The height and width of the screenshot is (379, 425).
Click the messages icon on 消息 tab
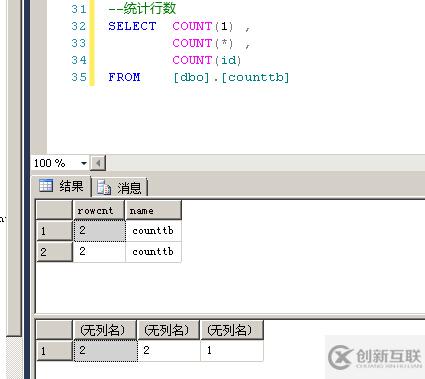[x=104, y=187]
